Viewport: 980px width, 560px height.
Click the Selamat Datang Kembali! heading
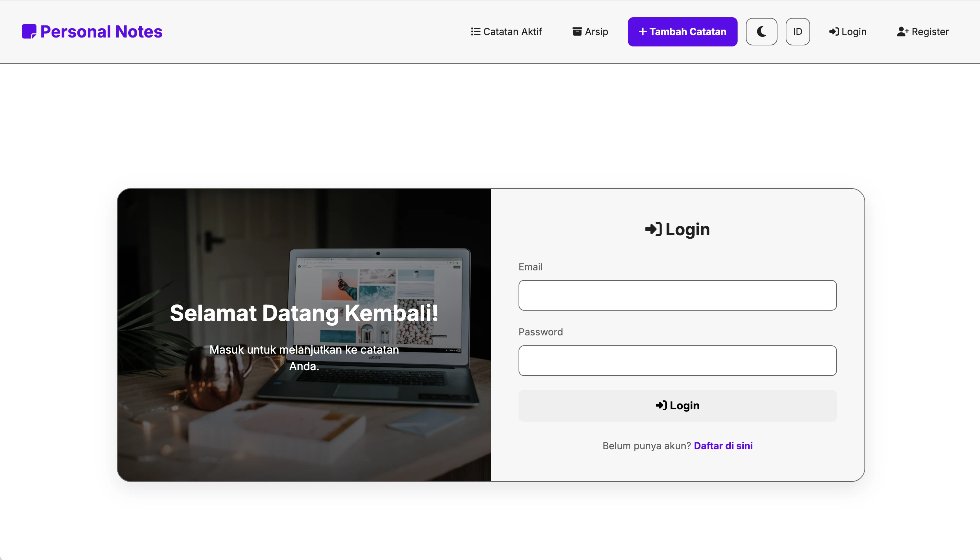[x=304, y=313]
